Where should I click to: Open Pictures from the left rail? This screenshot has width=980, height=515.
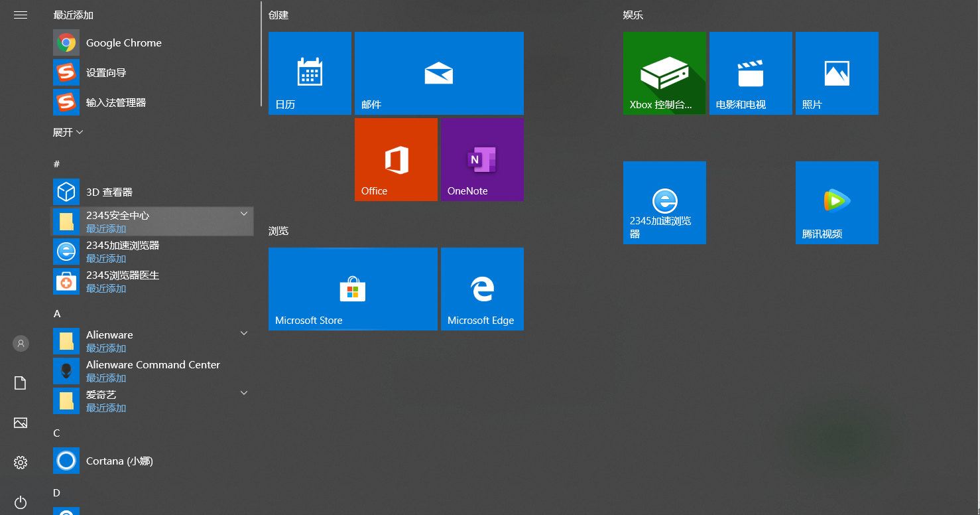[21, 423]
